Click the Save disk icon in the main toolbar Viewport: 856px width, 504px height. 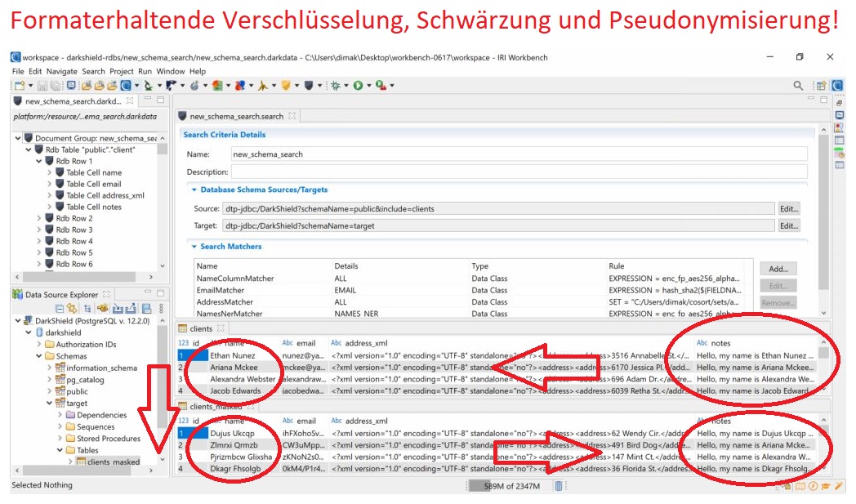[x=42, y=85]
